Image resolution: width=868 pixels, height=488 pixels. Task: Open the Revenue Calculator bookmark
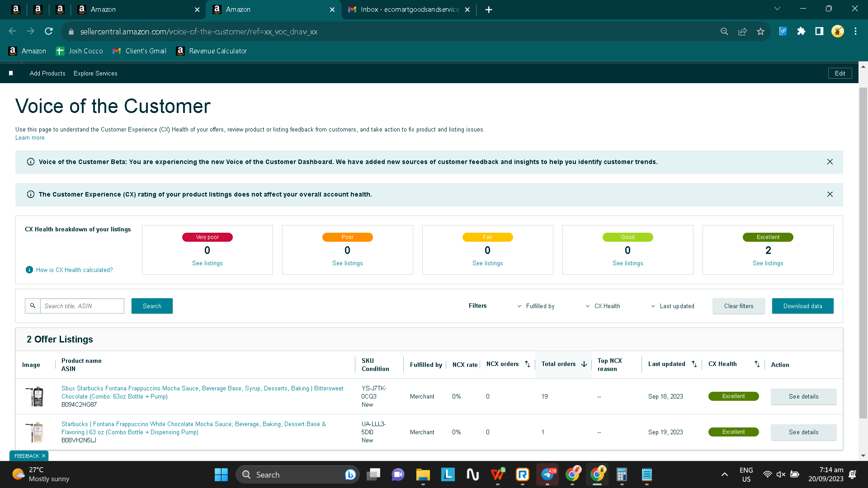[212, 51]
